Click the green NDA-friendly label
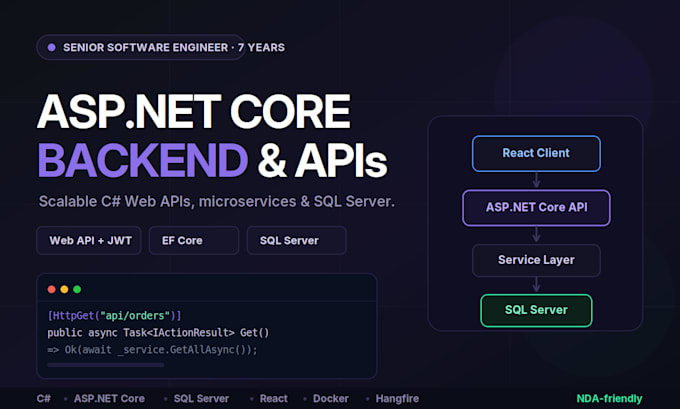This screenshot has height=409, width=680. 609,399
